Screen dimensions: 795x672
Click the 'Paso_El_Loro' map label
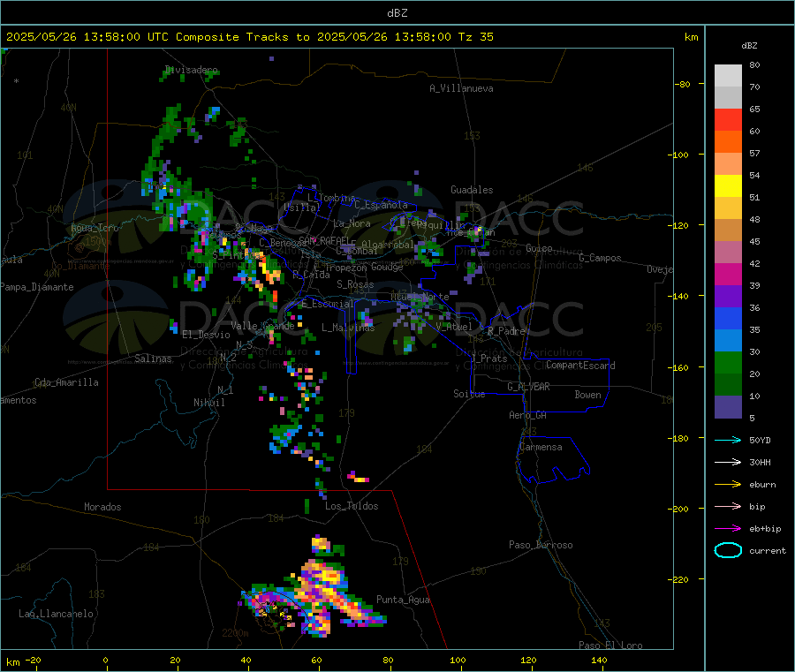pyautogui.click(x=610, y=646)
